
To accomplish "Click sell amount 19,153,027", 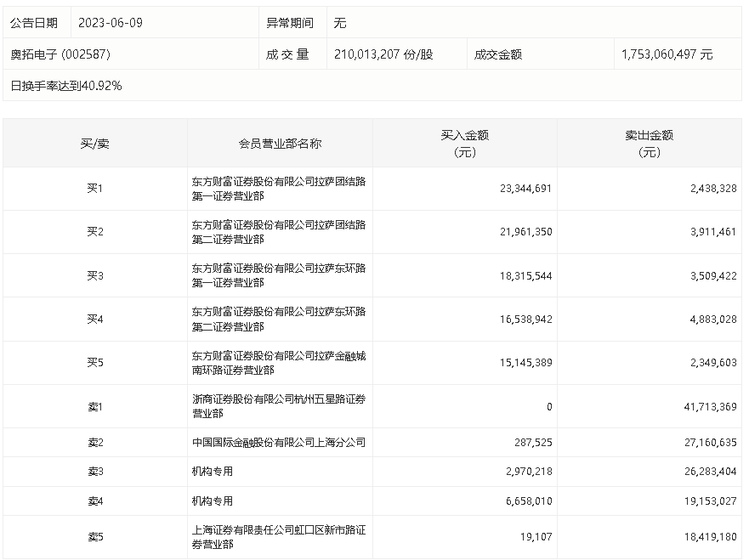I will point(710,501).
